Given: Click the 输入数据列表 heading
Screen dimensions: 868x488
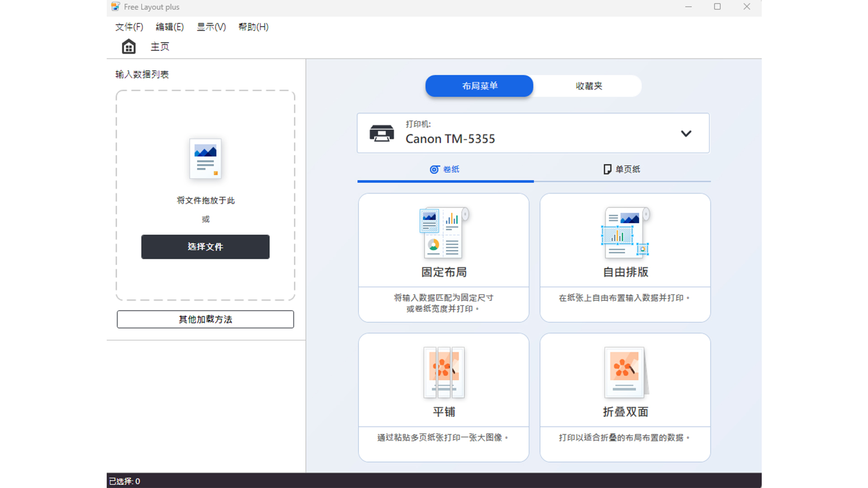Looking at the screenshot, I should (x=142, y=75).
